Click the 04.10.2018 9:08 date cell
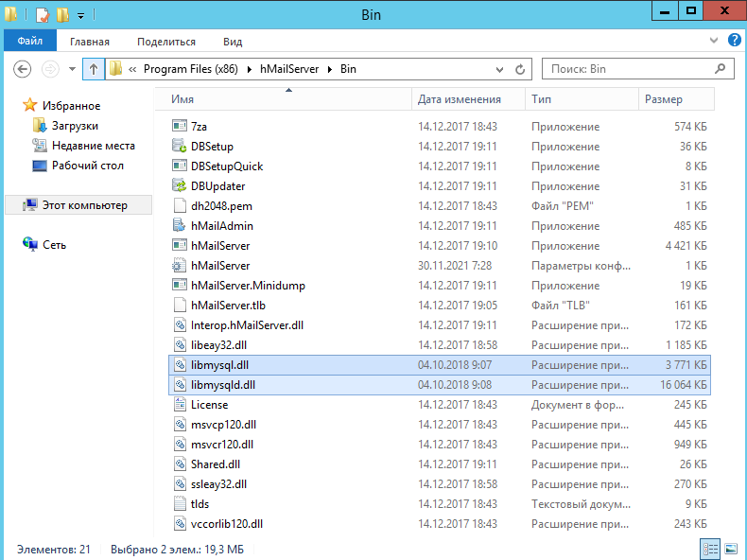 pos(455,385)
